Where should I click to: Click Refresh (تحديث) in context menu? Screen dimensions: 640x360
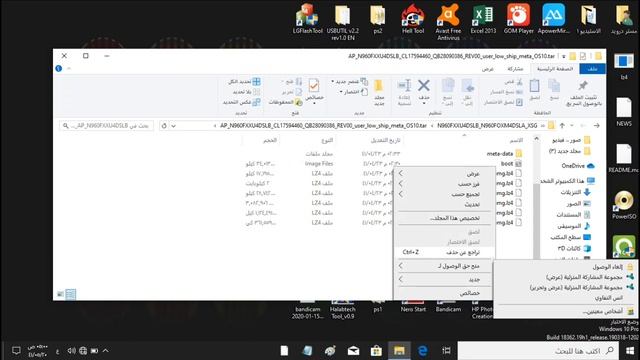tap(444, 204)
